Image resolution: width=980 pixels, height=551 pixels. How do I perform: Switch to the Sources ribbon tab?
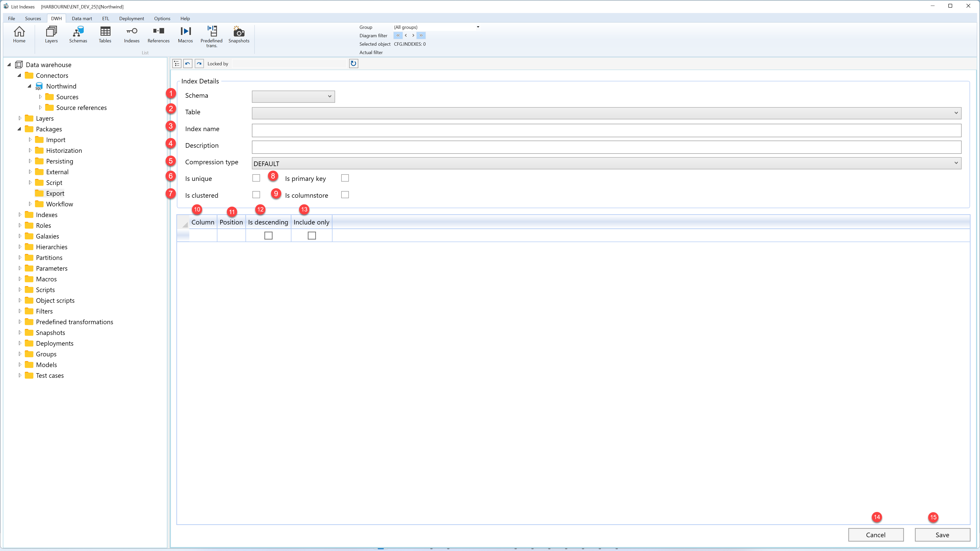click(x=33, y=18)
